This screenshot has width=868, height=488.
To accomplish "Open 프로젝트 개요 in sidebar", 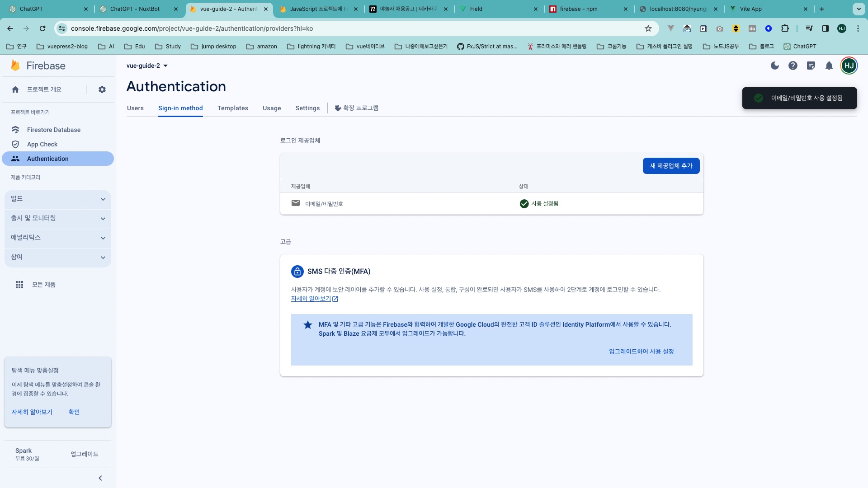I will click(44, 89).
